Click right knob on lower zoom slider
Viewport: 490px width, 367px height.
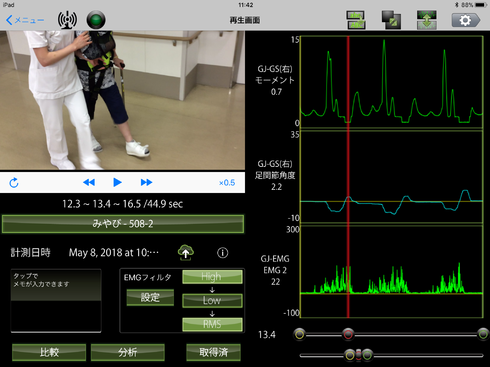click(367, 355)
